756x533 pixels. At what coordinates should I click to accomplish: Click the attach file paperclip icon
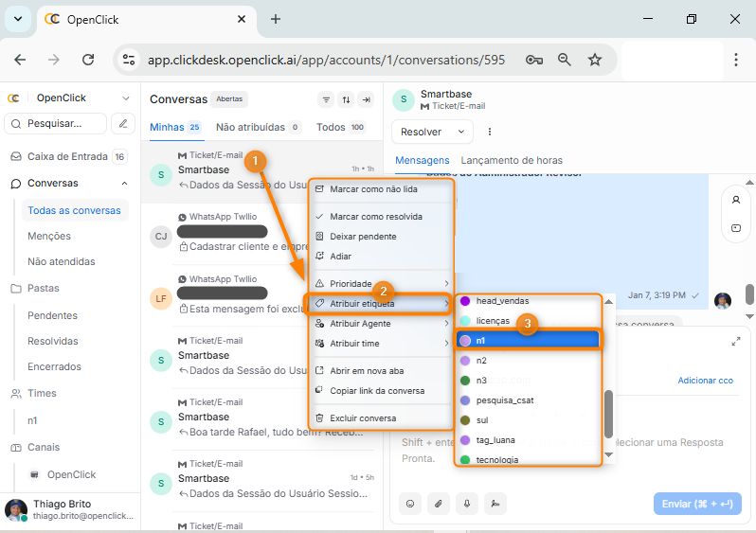(x=438, y=504)
